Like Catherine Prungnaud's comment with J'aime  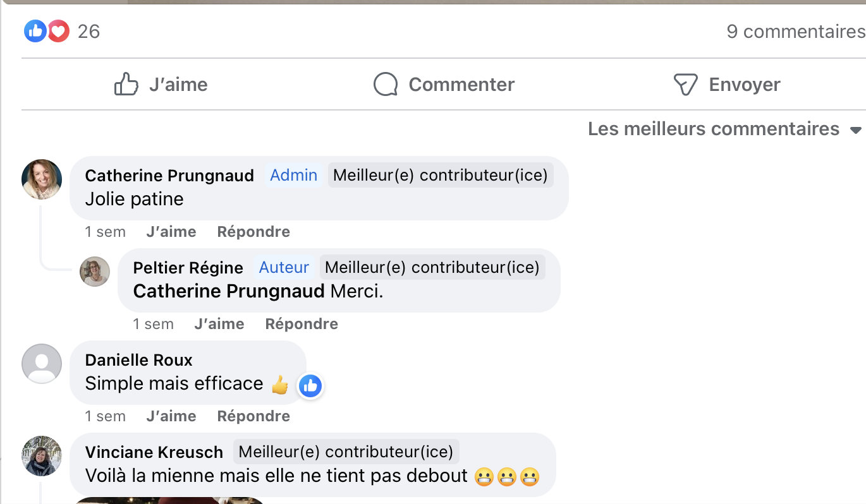point(171,232)
